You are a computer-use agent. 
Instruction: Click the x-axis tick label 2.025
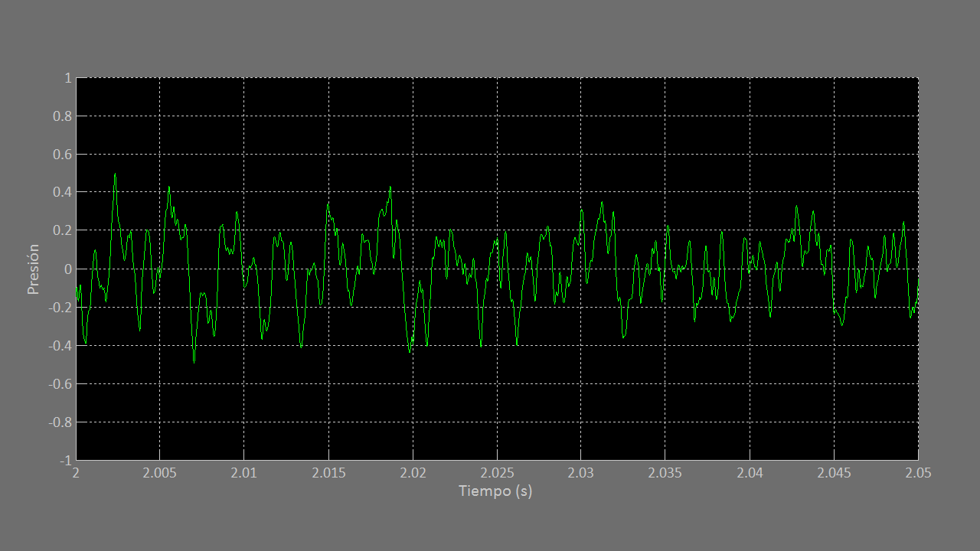point(497,473)
